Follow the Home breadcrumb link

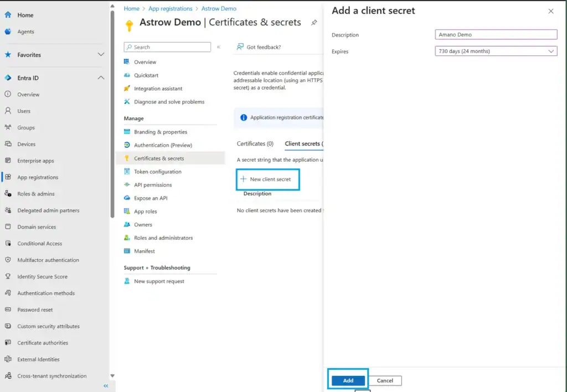pyautogui.click(x=131, y=8)
